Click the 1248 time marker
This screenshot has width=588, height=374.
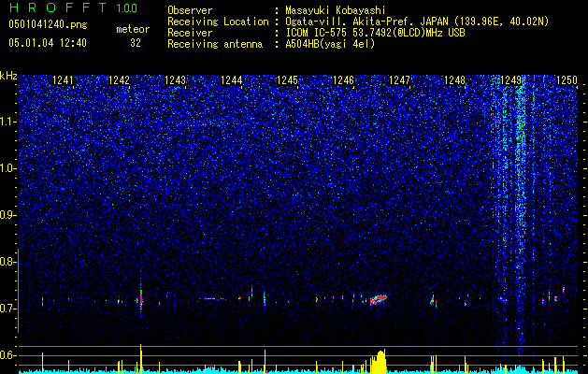(x=454, y=79)
